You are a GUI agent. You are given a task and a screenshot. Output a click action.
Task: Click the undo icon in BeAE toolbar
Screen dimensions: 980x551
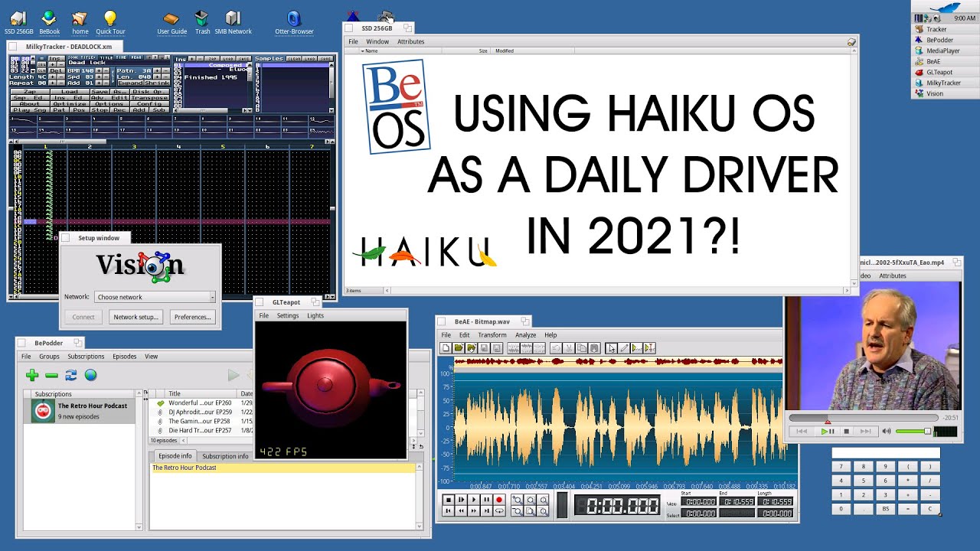click(556, 348)
